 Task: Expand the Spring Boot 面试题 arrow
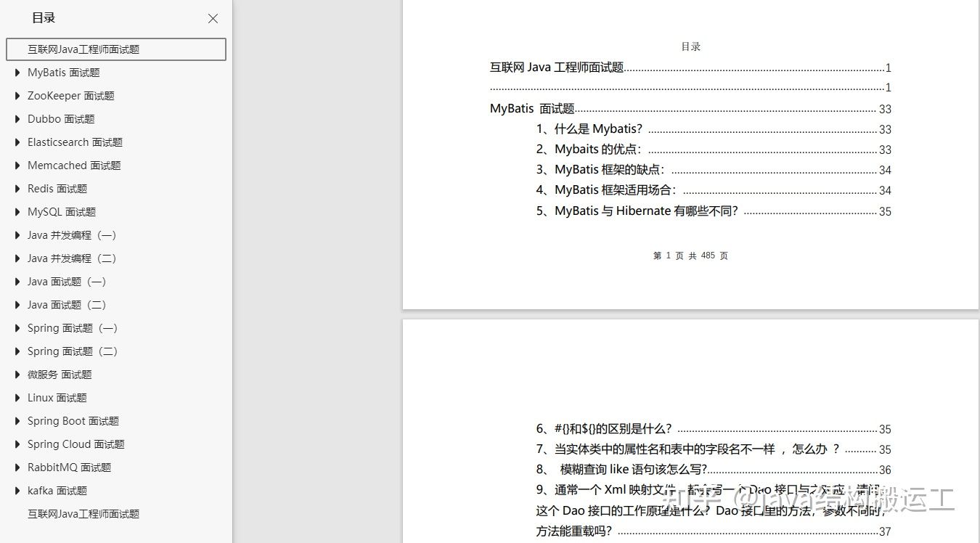pyautogui.click(x=17, y=421)
